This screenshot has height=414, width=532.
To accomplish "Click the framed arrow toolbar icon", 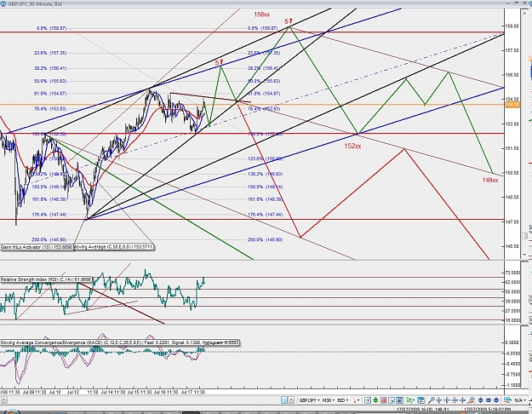I will pyautogui.click(x=368, y=400).
